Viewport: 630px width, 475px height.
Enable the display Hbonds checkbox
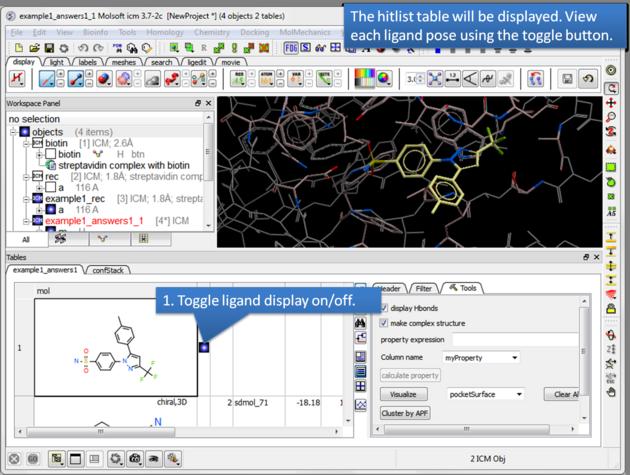point(385,307)
